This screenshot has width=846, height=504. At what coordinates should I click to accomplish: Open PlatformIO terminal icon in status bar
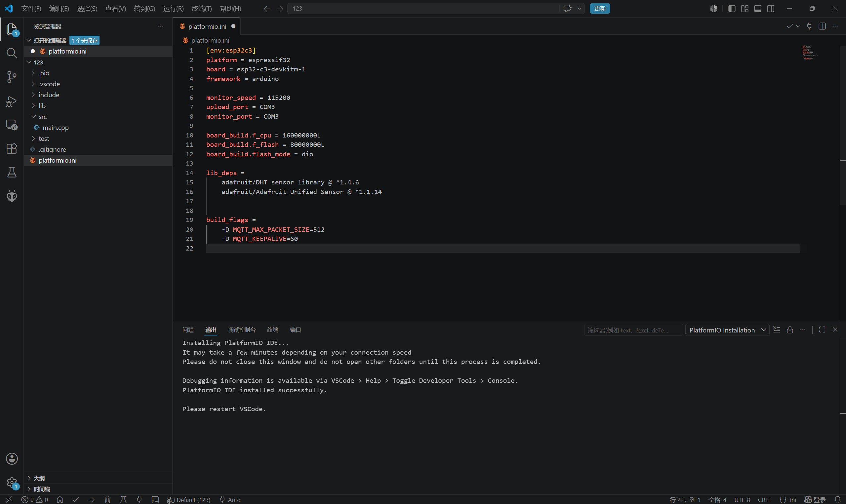tap(155, 500)
